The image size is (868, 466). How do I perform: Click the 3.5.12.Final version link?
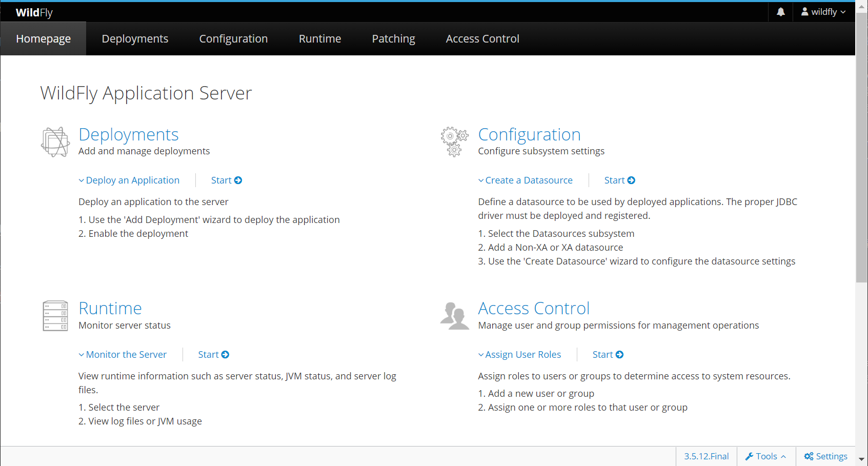(x=706, y=456)
